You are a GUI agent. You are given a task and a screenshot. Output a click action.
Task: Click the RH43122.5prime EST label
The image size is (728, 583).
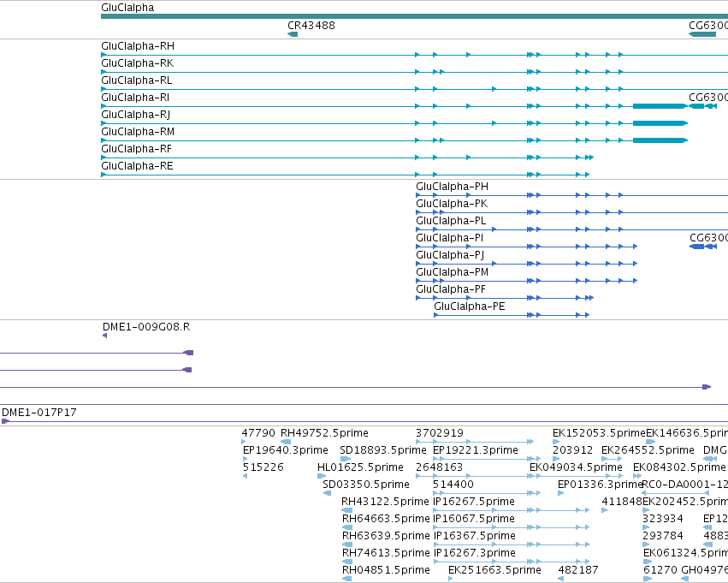385,503
